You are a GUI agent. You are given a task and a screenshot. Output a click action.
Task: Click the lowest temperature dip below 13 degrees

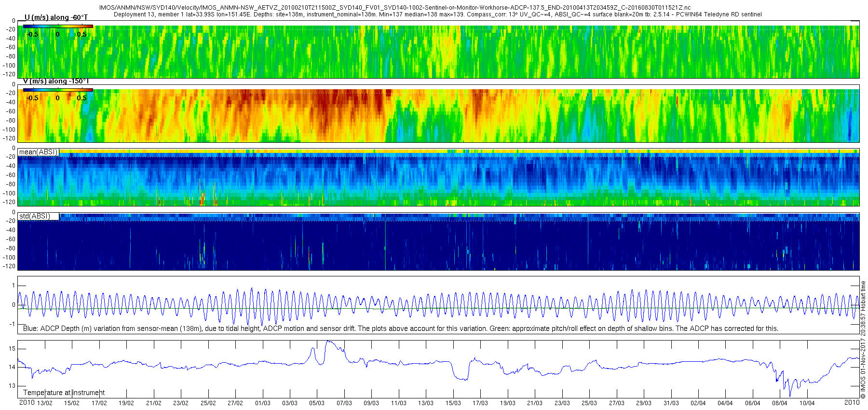790,396
